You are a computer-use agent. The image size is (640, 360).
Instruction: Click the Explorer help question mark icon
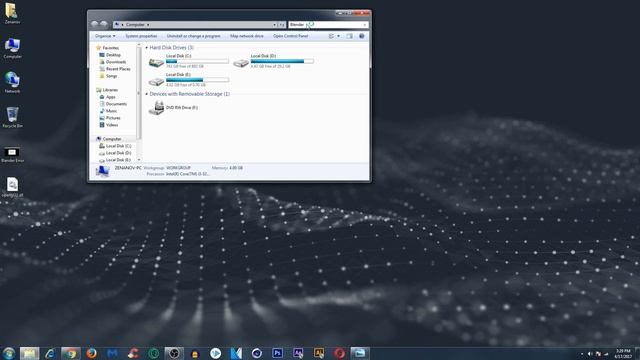(362, 36)
